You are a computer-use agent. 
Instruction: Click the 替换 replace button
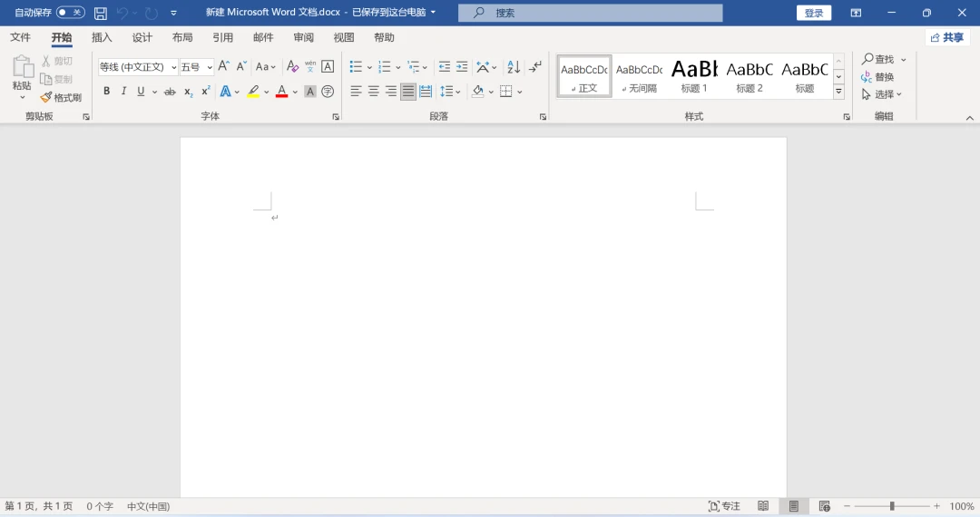(877, 77)
